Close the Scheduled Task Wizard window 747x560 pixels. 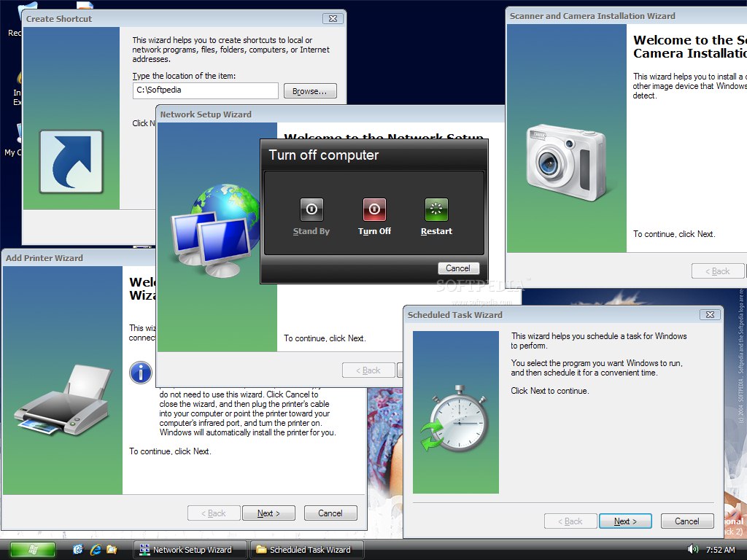(710, 315)
